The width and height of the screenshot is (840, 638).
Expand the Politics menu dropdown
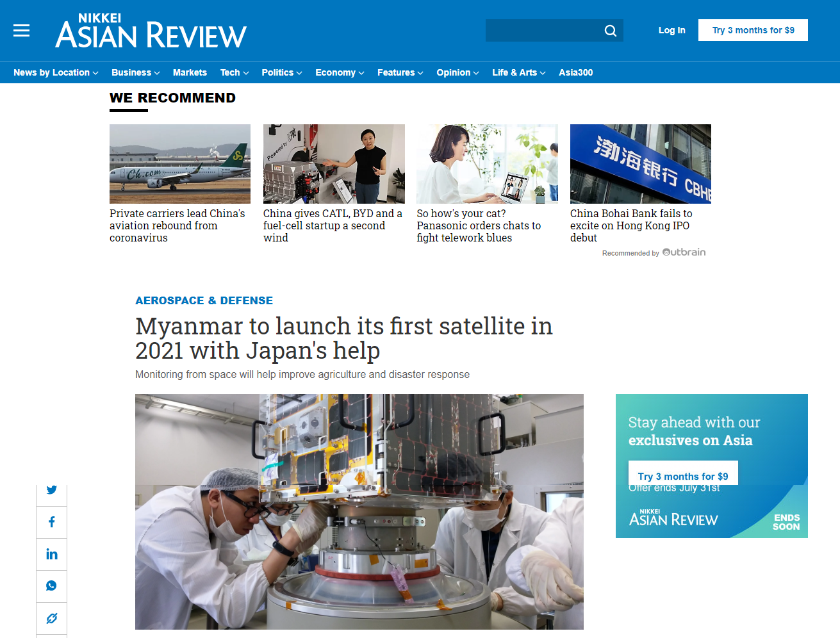click(x=282, y=72)
